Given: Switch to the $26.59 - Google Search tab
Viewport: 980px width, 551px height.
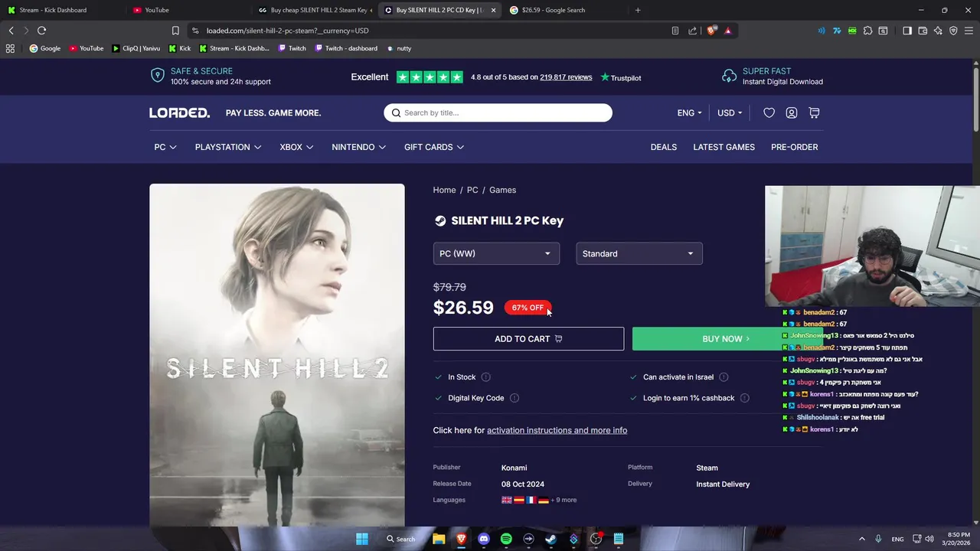Looking at the screenshot, I should tap(553, 10).
